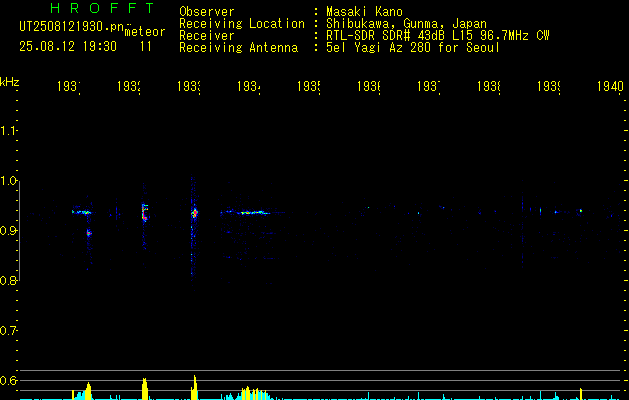629x400 pixels.
Task: Click the 1940 time axis label
Action: pos(610,86)
